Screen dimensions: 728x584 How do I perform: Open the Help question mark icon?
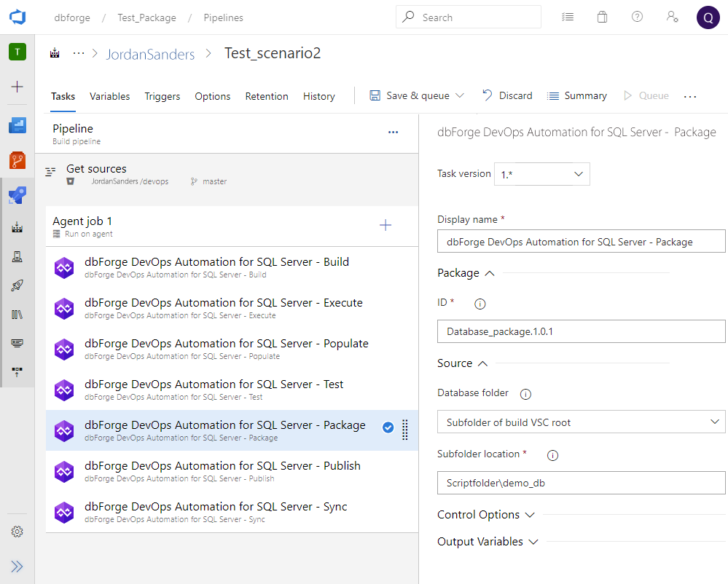pos(637,17)
